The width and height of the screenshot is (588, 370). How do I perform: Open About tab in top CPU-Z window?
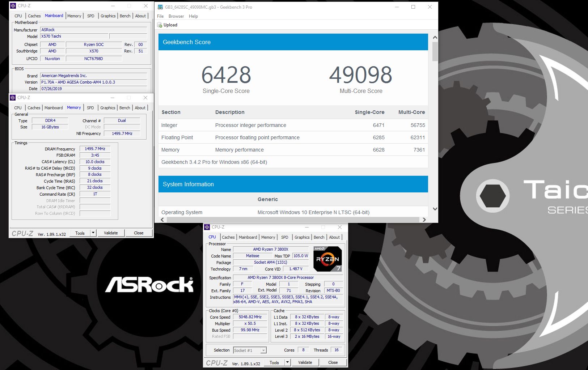tap(140, 16)
